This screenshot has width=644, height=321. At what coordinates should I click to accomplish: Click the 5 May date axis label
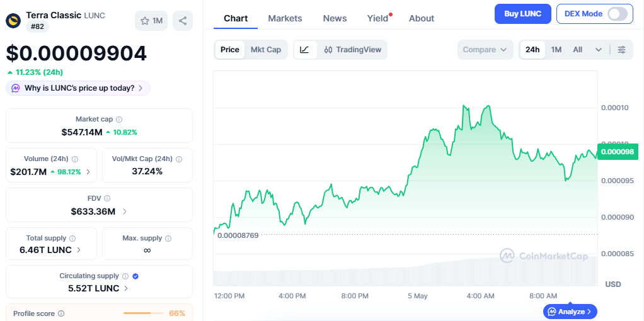418,296
